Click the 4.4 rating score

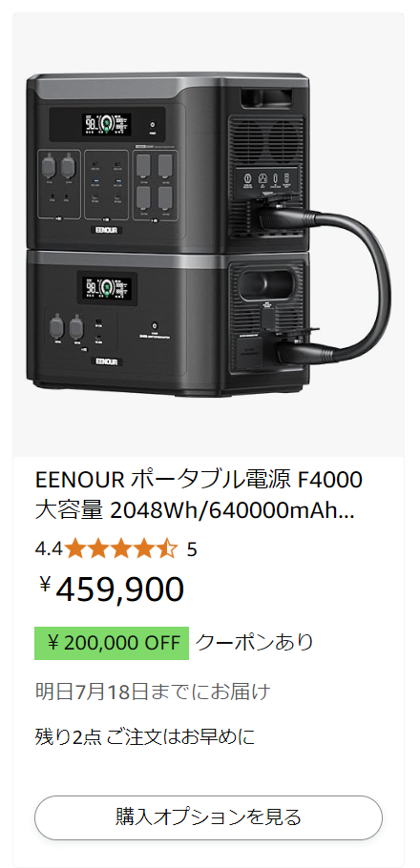click(49, 549)
